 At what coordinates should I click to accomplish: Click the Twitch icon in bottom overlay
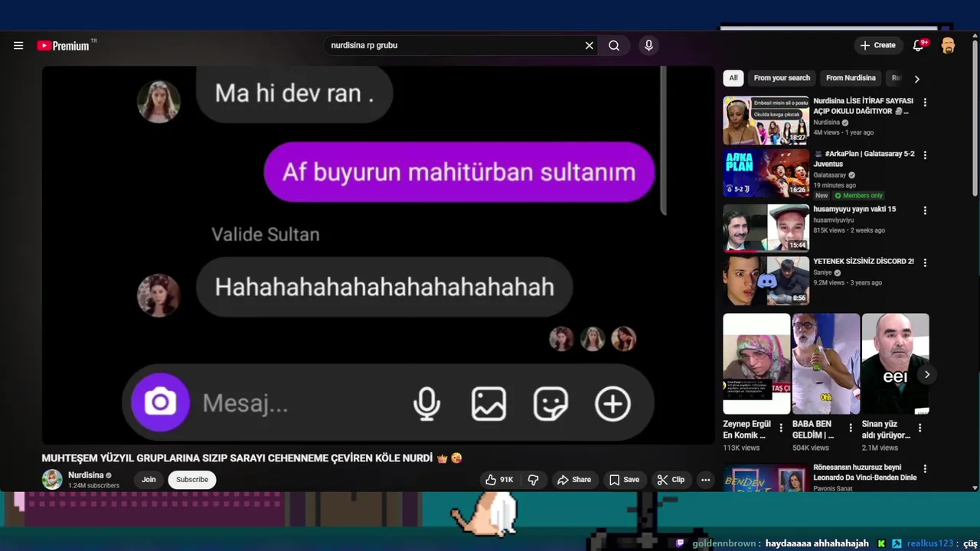(680, 543)
